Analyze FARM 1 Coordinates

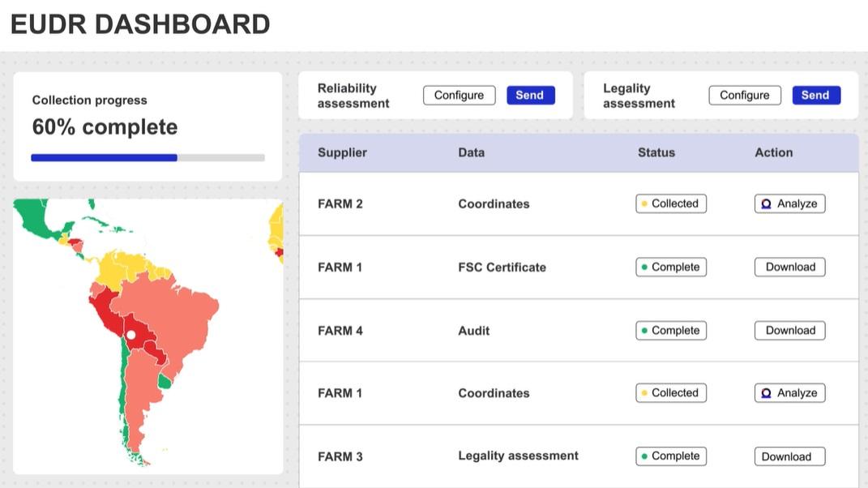[x=789, y=393]
